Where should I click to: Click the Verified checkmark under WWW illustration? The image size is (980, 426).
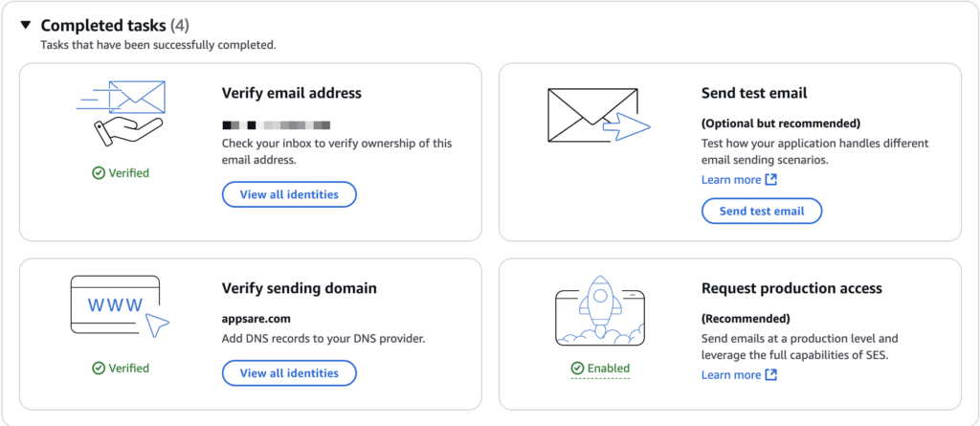[x=99, y=369]
